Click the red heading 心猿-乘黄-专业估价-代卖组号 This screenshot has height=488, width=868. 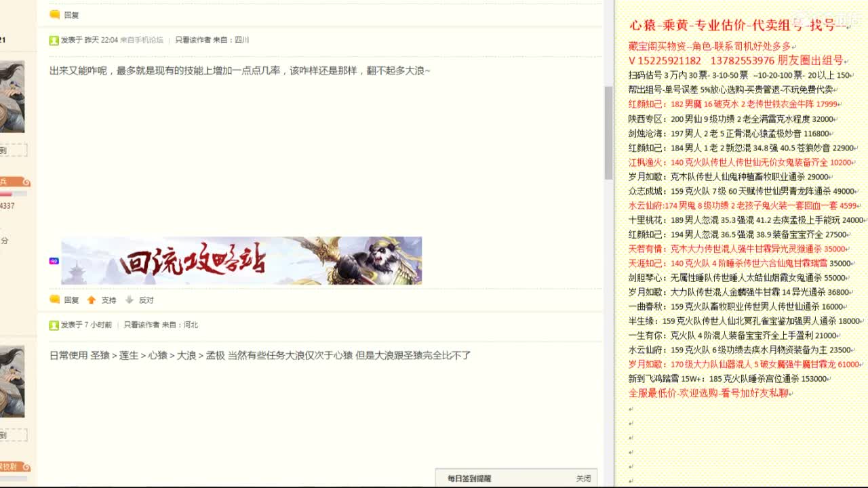(738, 26)
